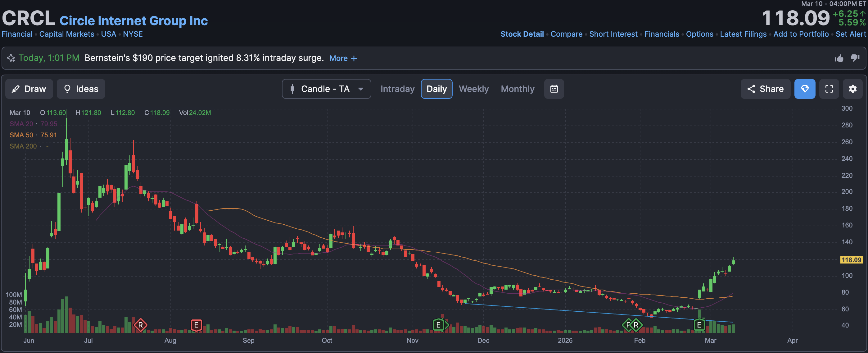The width and height of the screenshot is (868, 353).
Task: Go to the Options page link
Action: pyautogui.click(x=699, y=34)
